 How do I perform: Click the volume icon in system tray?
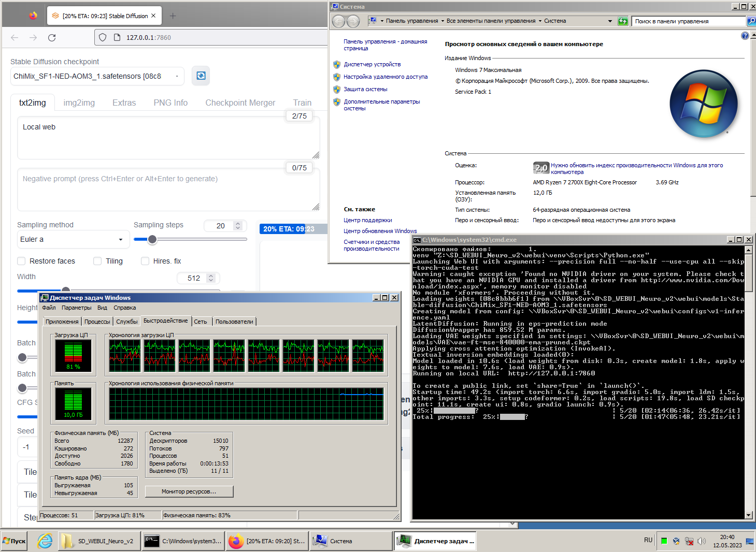click(x=702, y=541)
